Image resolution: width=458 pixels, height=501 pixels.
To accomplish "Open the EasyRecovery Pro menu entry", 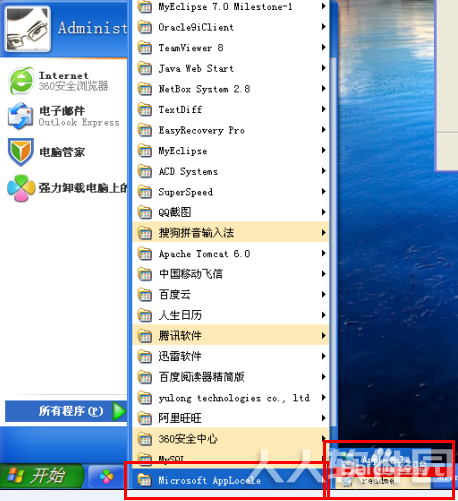I will pyautogui.click(x=231, y=130).
